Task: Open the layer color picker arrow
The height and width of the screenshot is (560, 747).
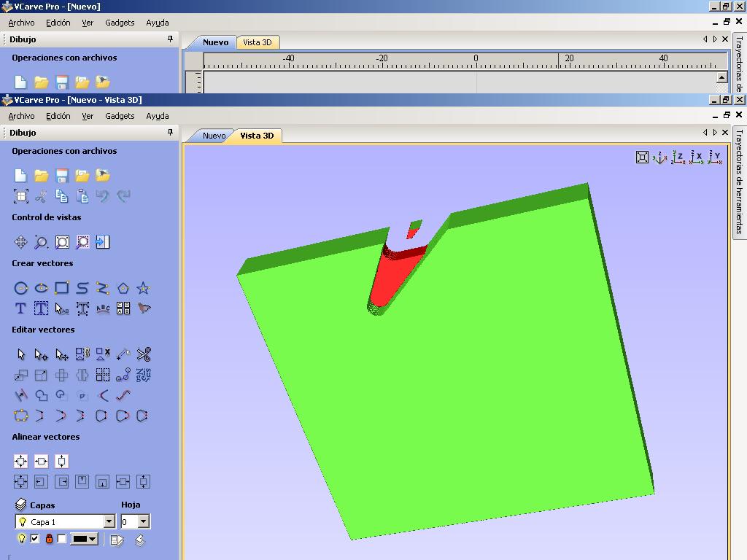Action: point(93,539)
